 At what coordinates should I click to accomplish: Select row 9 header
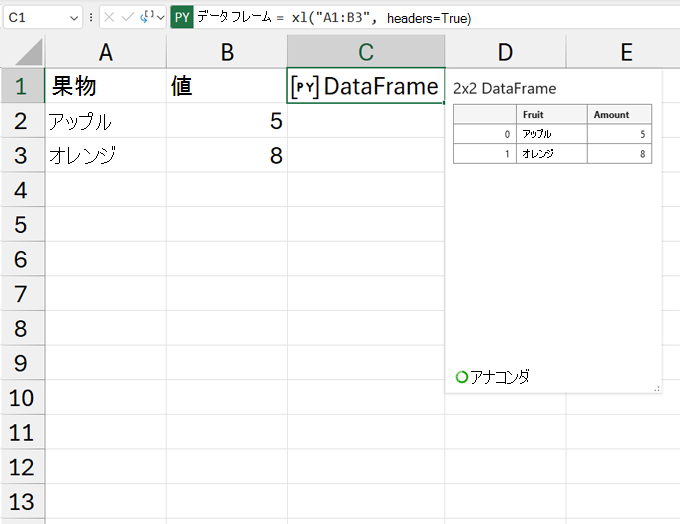pos(22,363)
